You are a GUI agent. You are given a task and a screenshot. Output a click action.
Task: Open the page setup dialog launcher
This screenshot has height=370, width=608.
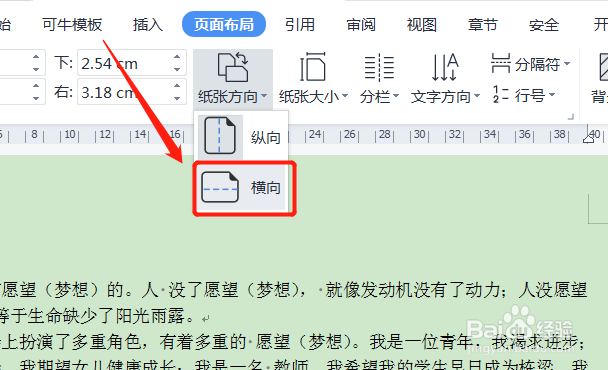[x=570, y=117]
